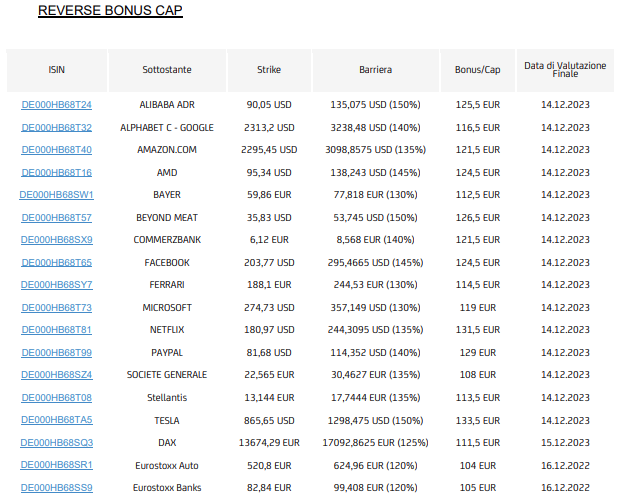Click the DAX ISIN DE000HB68SQ3
Screen dimensions: 619x496
[56, 443]
